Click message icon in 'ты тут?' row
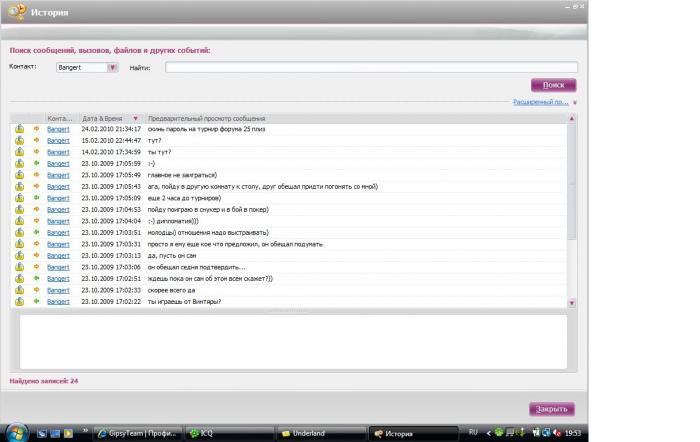This screenshot has width=700, height=442. pos(20,152)
